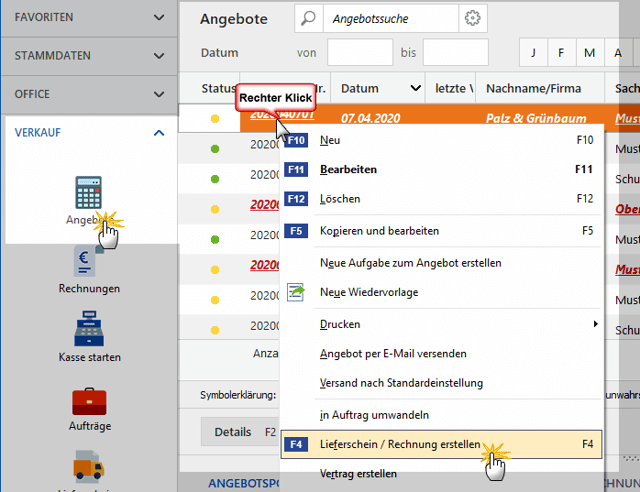Open search settings gear icon
640x492 pixels.
[x=473, y=18]
